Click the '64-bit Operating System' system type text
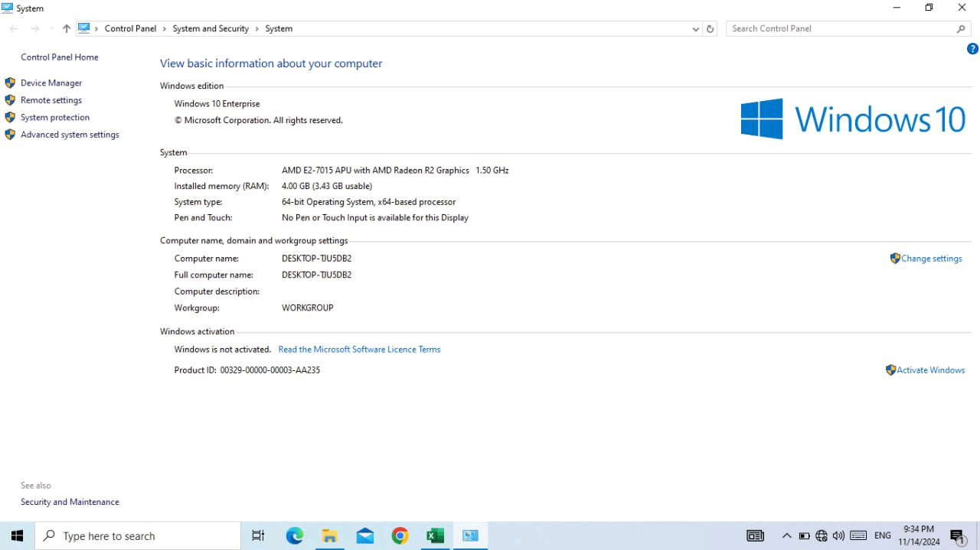The height and width of the screenshot is (550, 980). pyautogui.click(x=368, y=202)
